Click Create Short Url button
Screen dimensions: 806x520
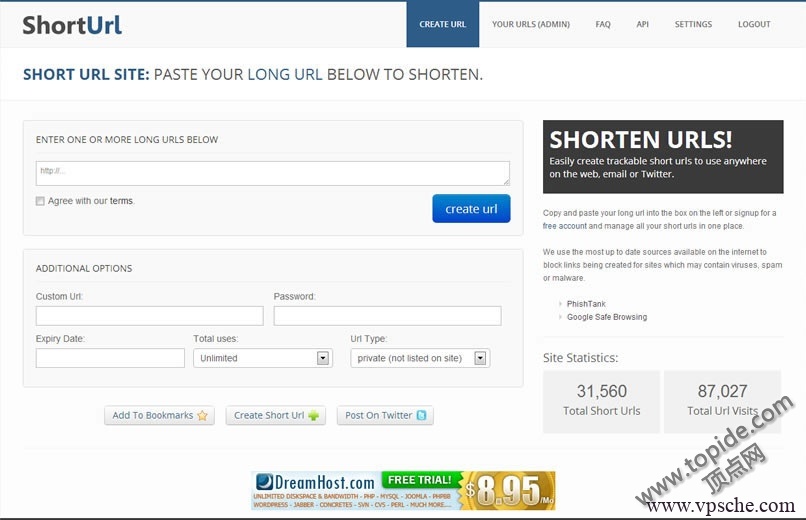276,415
